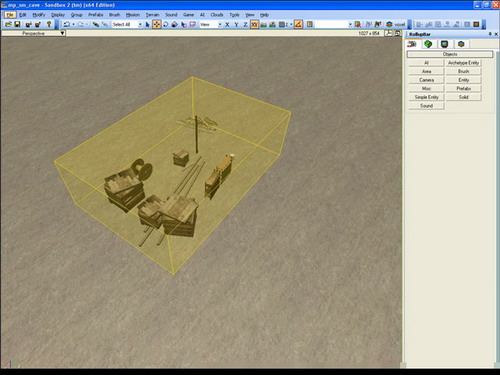Screen dimensions: 500x375
Task: Click the Archetype Entity button
Action: 463,63
